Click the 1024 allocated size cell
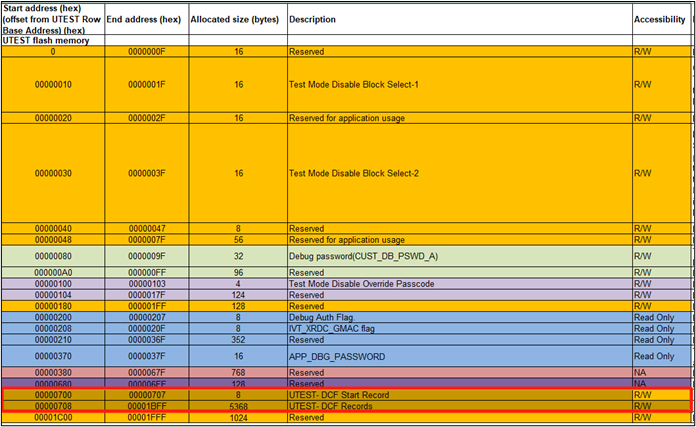 (238, 418)
